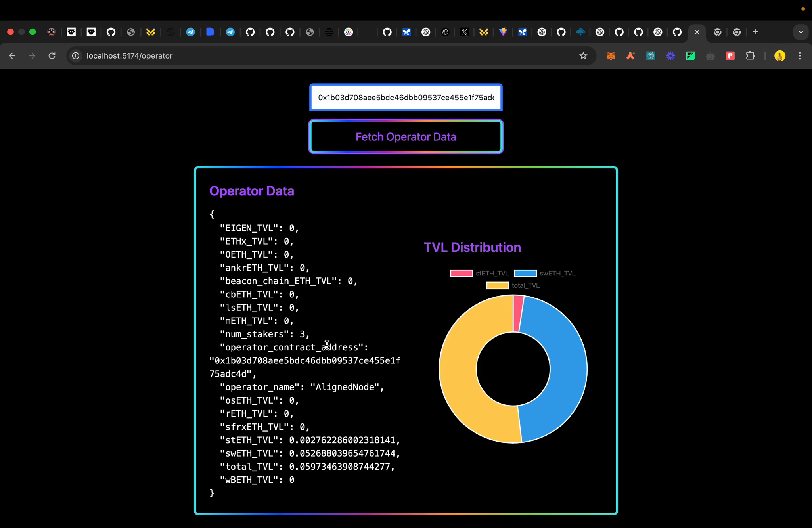Click the "sfrxETH_TVL": 0 line
The image size is (812, 528).
[264, 427]
